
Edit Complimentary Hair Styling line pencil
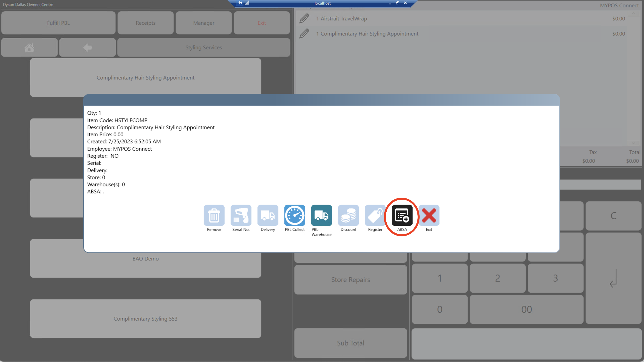coord(304,34)
